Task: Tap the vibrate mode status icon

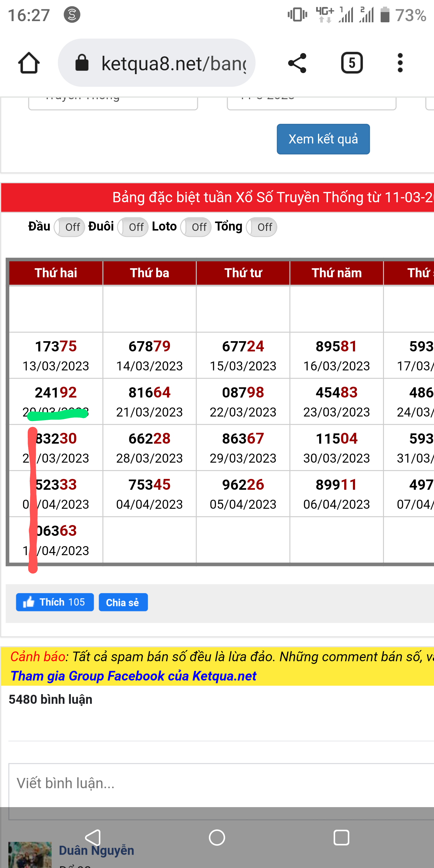Action: point(297,14)
